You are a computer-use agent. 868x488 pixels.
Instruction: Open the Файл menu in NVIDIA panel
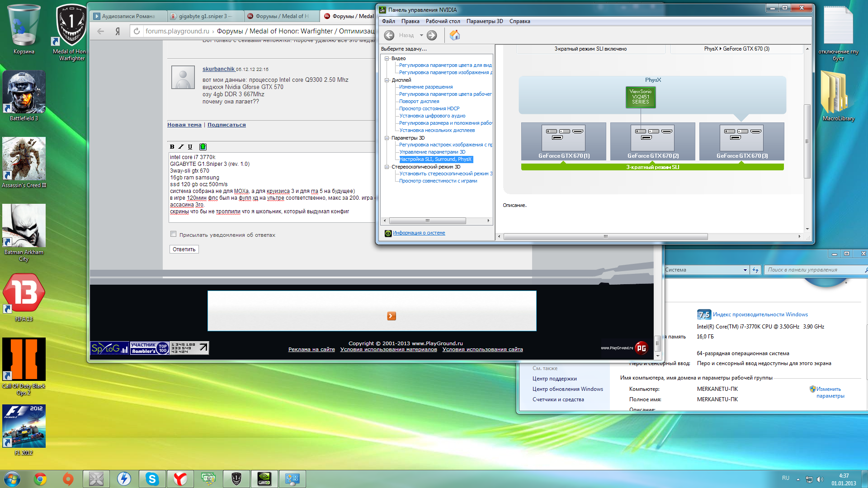tap(388, 21)
